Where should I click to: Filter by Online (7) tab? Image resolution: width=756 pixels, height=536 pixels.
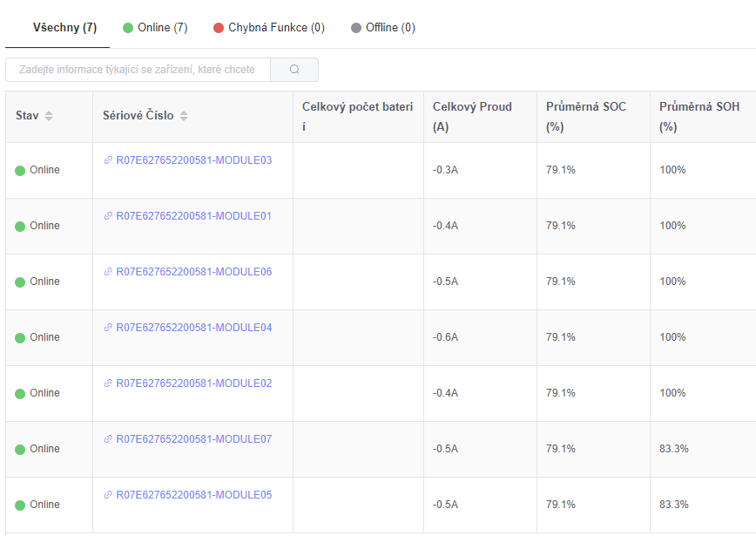pos(155,28)
